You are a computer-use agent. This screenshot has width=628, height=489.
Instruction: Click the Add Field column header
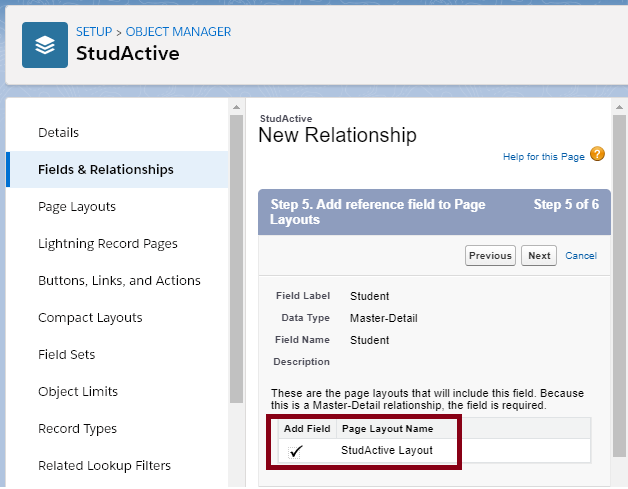pyautogui.click(x=307, y=429)
